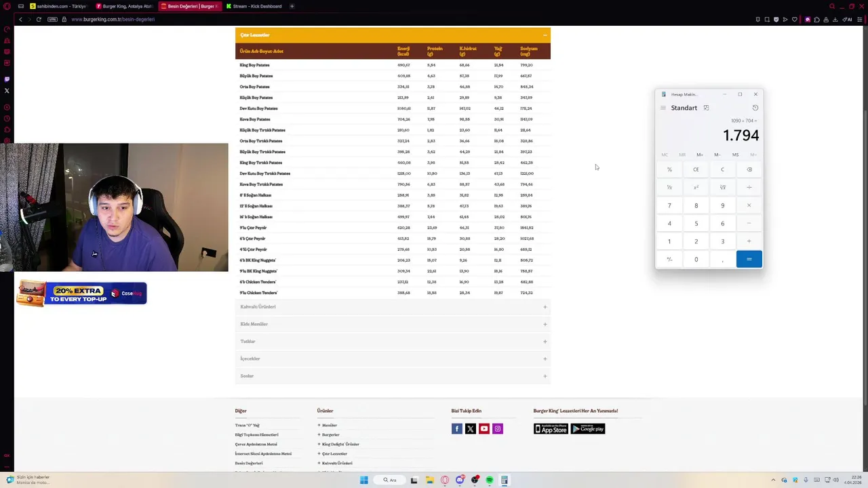Click the 16'lı Soğan Halkası row
The image size is (868, 488).
[x=393, y=217]
